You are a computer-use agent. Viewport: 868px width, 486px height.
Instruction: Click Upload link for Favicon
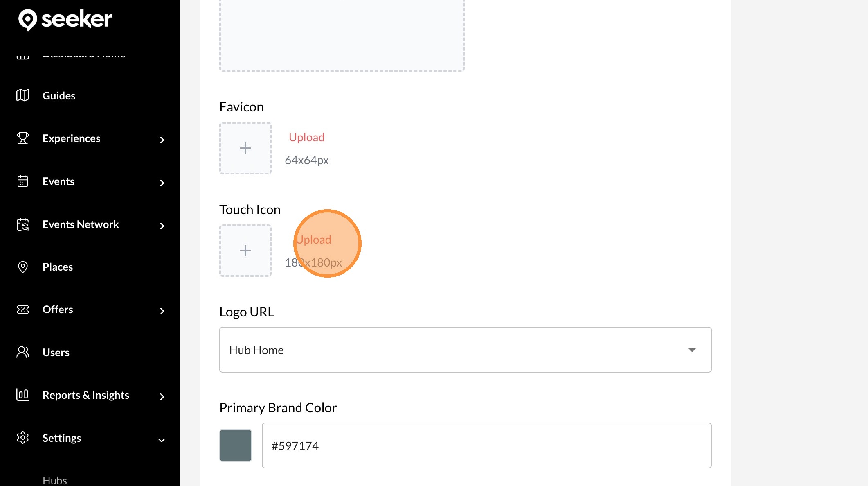point(306,137)
